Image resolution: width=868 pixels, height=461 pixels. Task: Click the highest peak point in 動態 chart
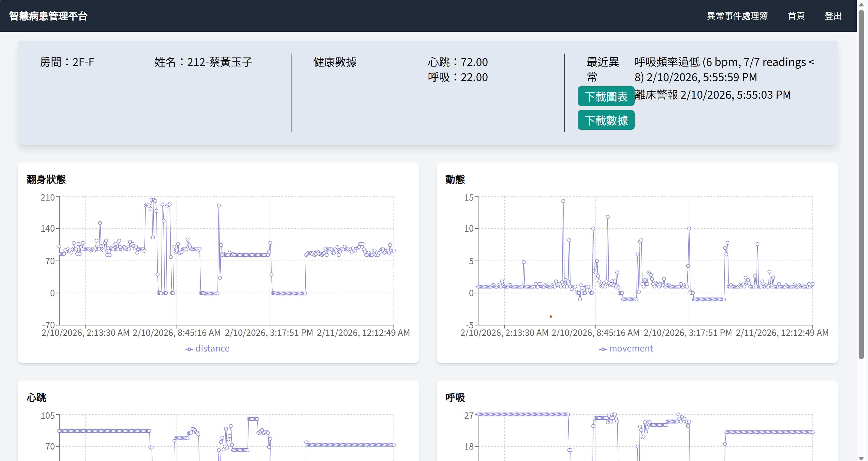563,201
